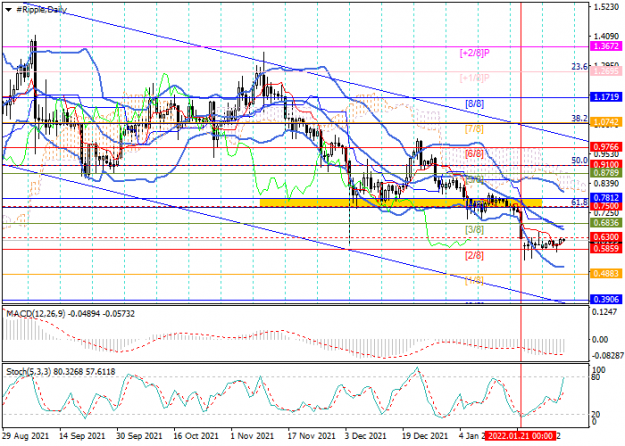Select the orange 0.4883 price label
This screenshot has height=446, width=625.
click(x=606, y=273)
